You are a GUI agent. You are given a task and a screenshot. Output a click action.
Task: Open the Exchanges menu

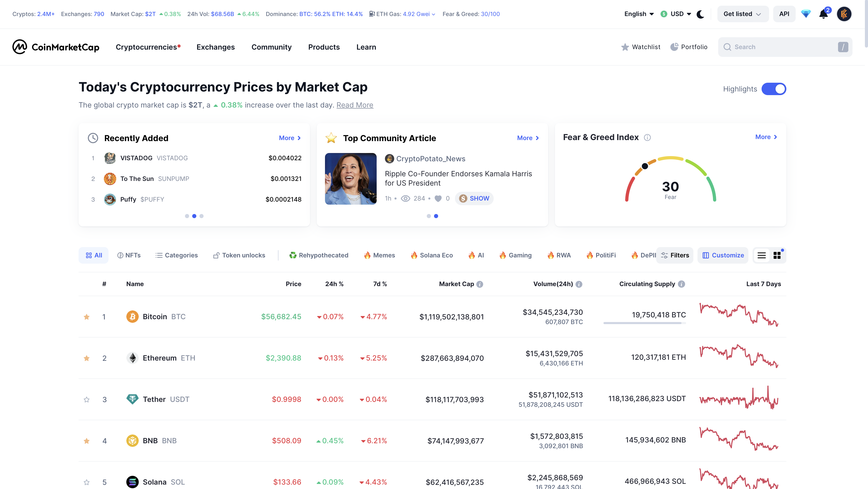click(215, 47)
